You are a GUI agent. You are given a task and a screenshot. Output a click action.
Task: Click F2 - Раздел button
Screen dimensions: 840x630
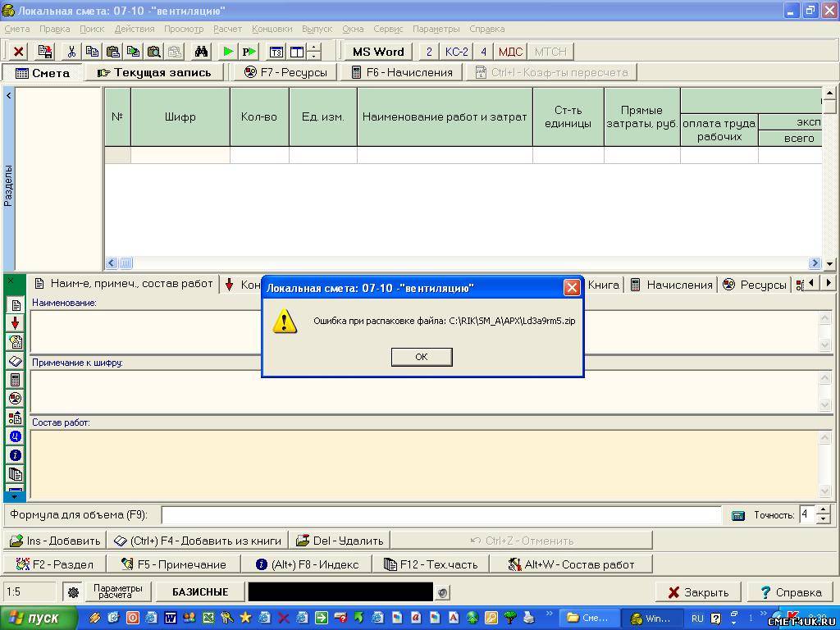coord(55,564)
